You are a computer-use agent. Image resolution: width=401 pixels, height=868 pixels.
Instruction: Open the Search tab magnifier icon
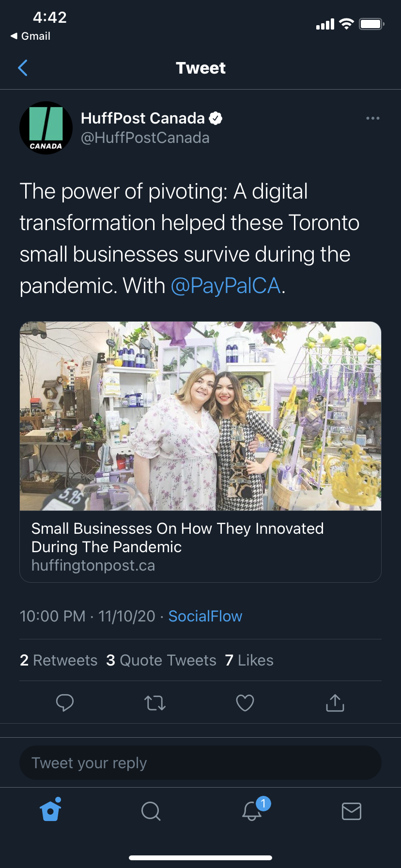151,810
